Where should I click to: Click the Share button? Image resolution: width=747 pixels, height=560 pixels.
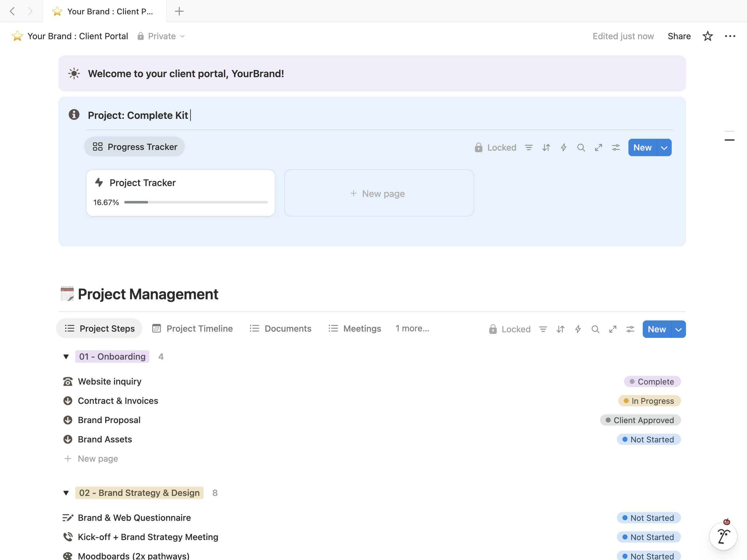coord(679,36)
